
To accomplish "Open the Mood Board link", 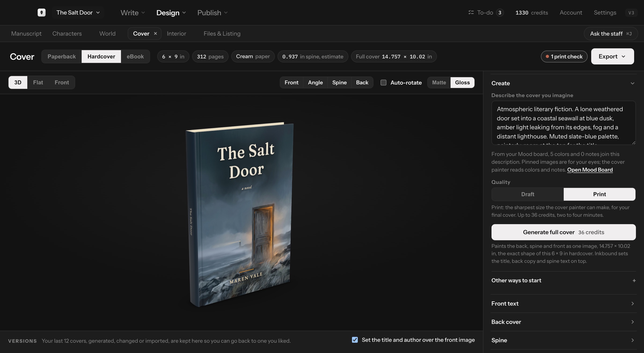I will pyautogui.click(x=590, y=170).
